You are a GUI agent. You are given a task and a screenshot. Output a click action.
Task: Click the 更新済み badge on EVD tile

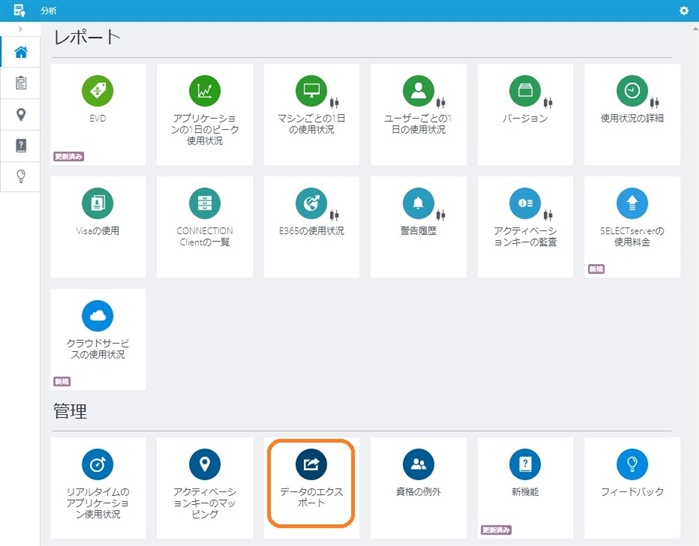69,156
